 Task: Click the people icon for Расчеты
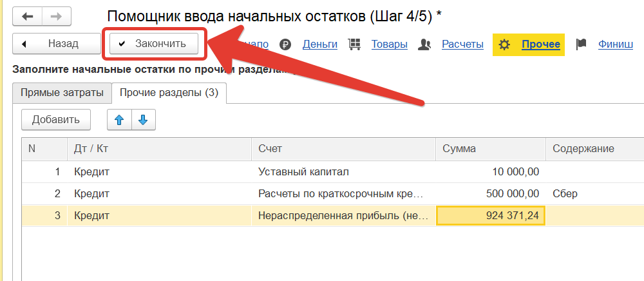coord(424,44)
